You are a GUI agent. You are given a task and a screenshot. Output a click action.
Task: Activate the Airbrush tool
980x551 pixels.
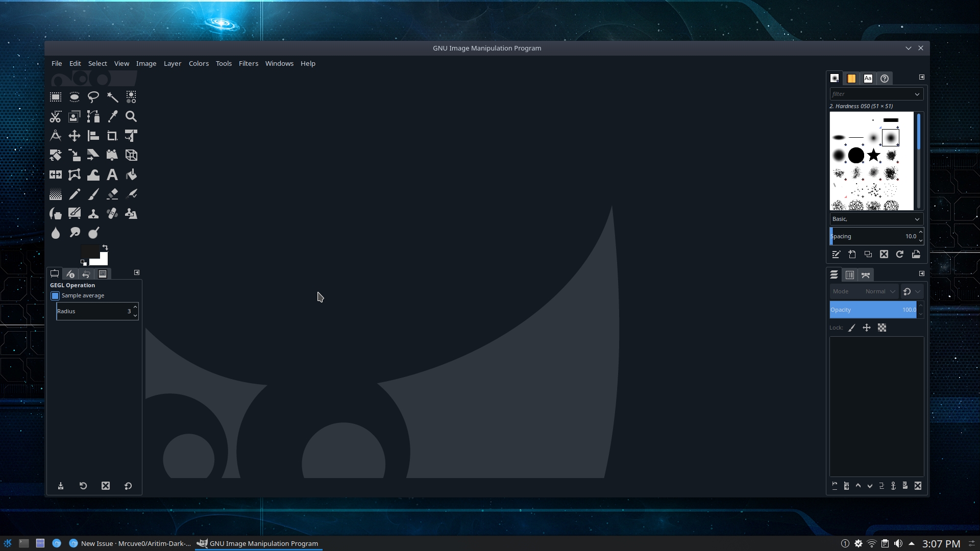[x=131, y=194]
